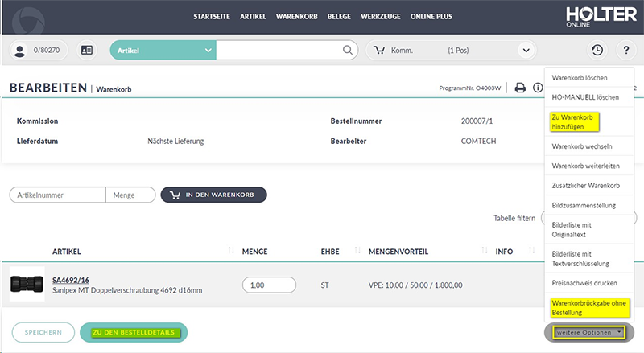The height and width of the screenshot is (353, 644).
Task: Expand the Komm. cart selector chevron
Action: (526, 50)
